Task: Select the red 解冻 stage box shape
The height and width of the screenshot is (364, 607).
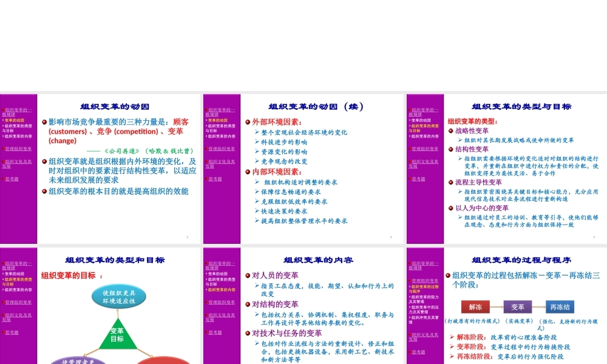Action: pos(476,307)
